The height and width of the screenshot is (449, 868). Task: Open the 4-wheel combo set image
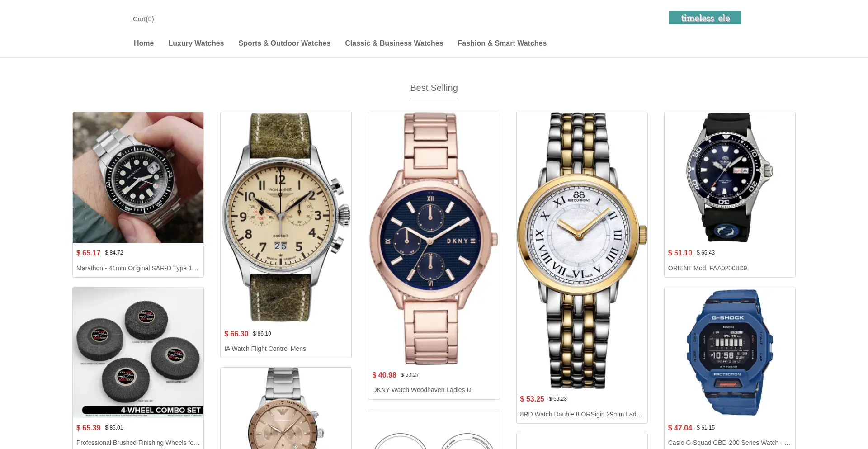tap(138, 352)
